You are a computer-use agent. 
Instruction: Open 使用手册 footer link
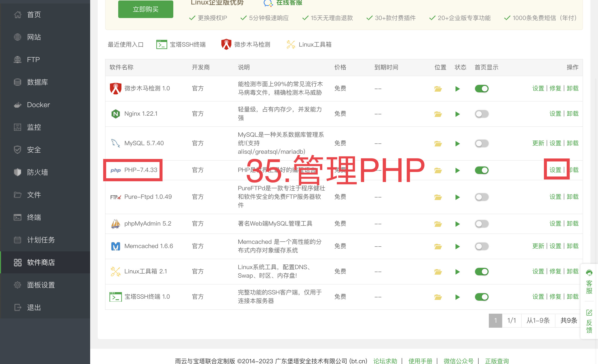click(x=420, y=361)
